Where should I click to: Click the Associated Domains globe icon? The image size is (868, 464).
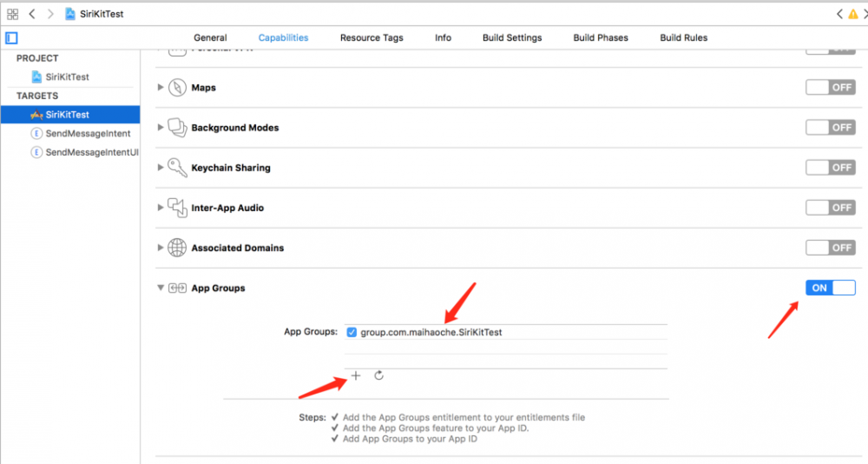point(177,248)
